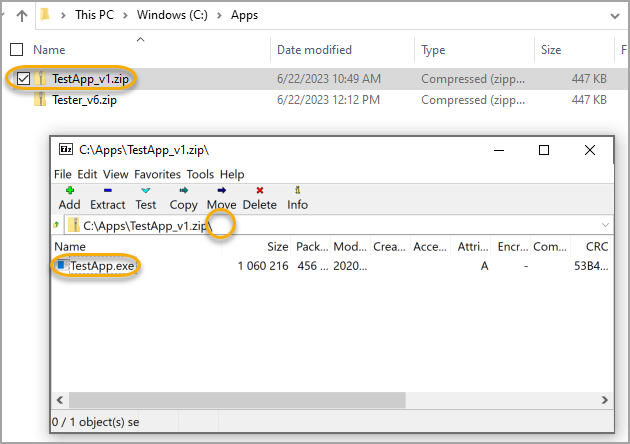Click the Extract minus icon
Screen dimensions: 630x444
107,190
